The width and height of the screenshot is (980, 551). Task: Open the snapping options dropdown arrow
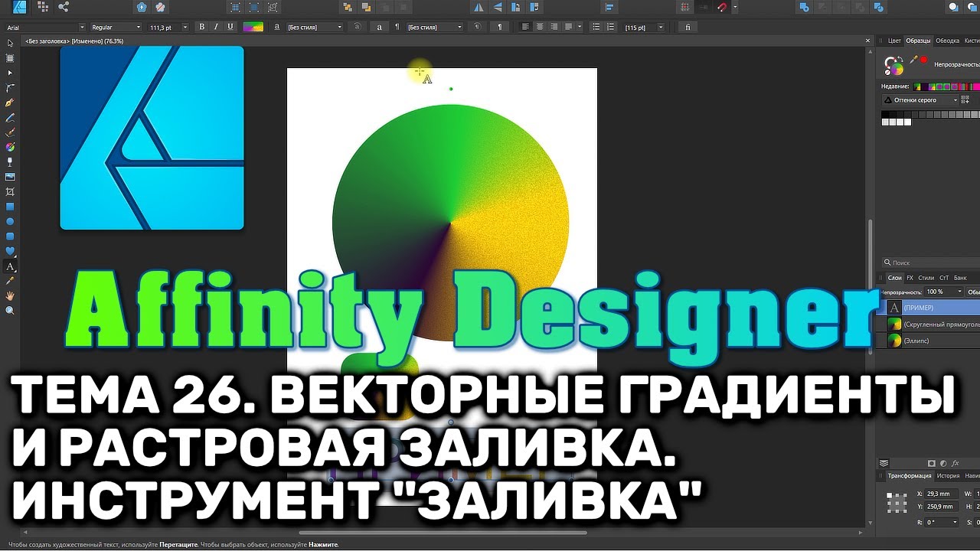pyautogui.click(x=735, y=7)
